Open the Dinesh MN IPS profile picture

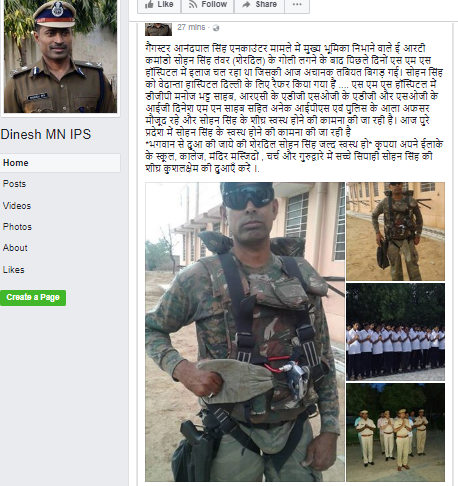tap(60, 56)
